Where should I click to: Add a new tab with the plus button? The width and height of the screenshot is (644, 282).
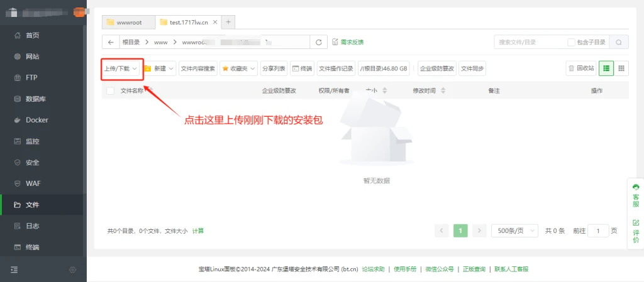(x=228, y=22)
